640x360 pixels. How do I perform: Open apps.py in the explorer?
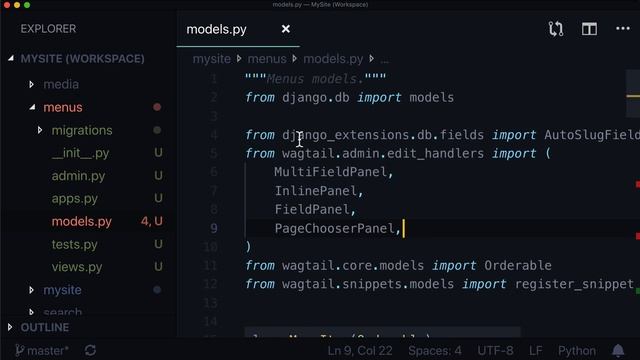(75, 199)
